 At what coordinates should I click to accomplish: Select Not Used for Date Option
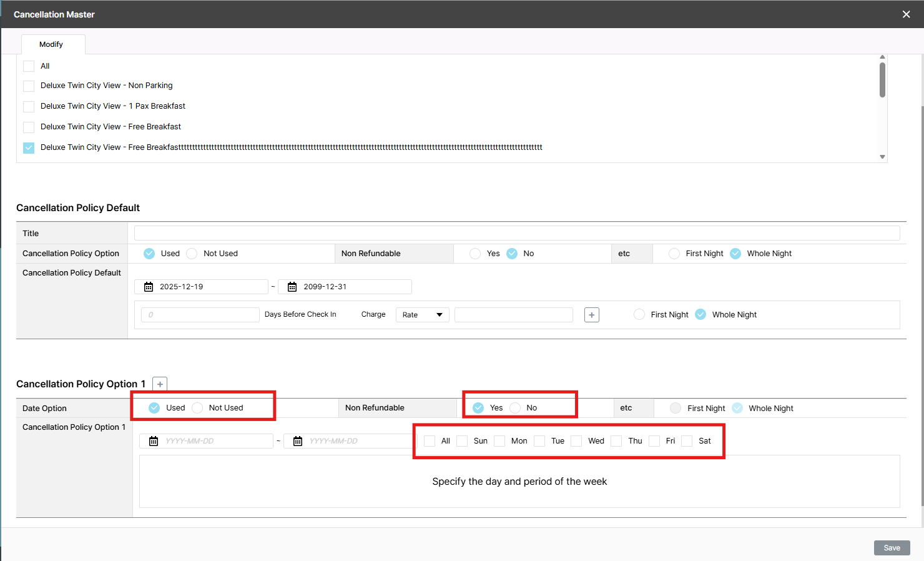tap(198, 408)
